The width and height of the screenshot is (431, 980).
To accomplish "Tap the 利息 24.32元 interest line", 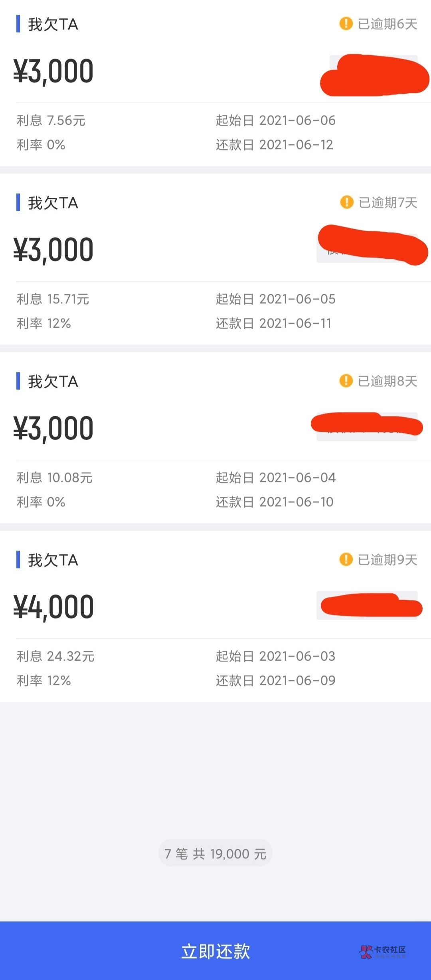I will click(x=55, y=656).
